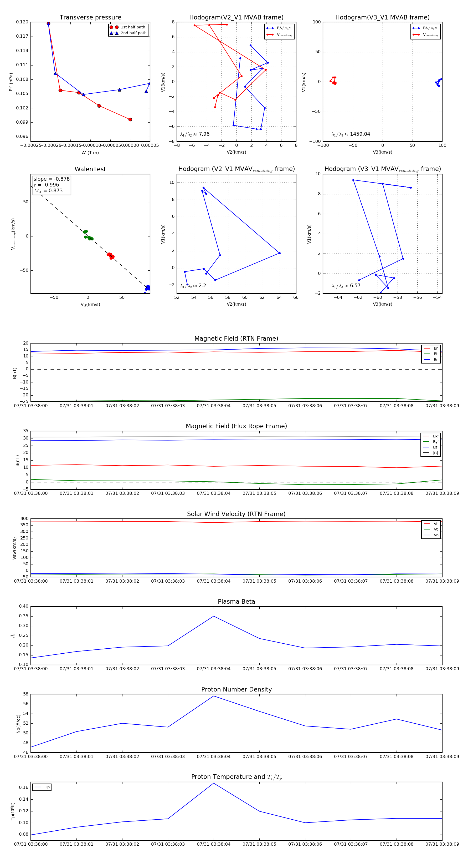Click 'Vr' legend entry in velocity plot
473x868 pixels.
431,524
